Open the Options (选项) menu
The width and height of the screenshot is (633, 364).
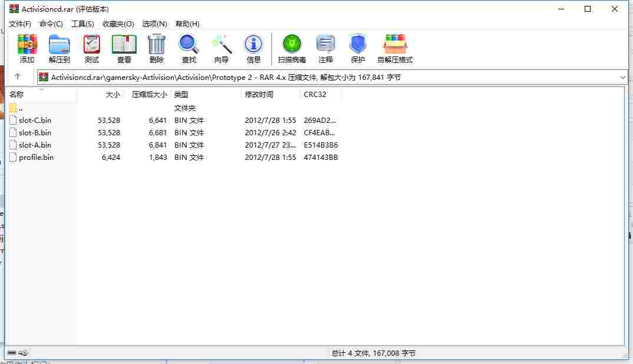155,24
